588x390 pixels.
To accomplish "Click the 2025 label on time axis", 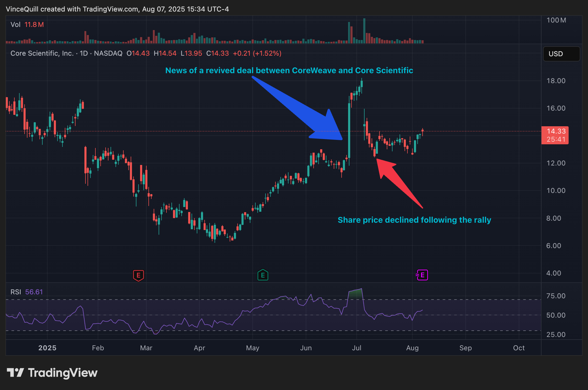I will pos(47,348).
